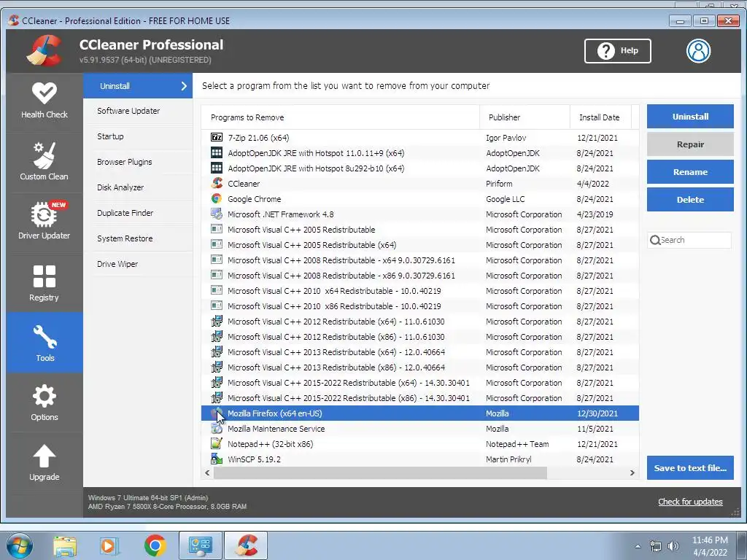Select the Notepad++ program icon
This screenshot has height=560, width=747.
[217, 444]
